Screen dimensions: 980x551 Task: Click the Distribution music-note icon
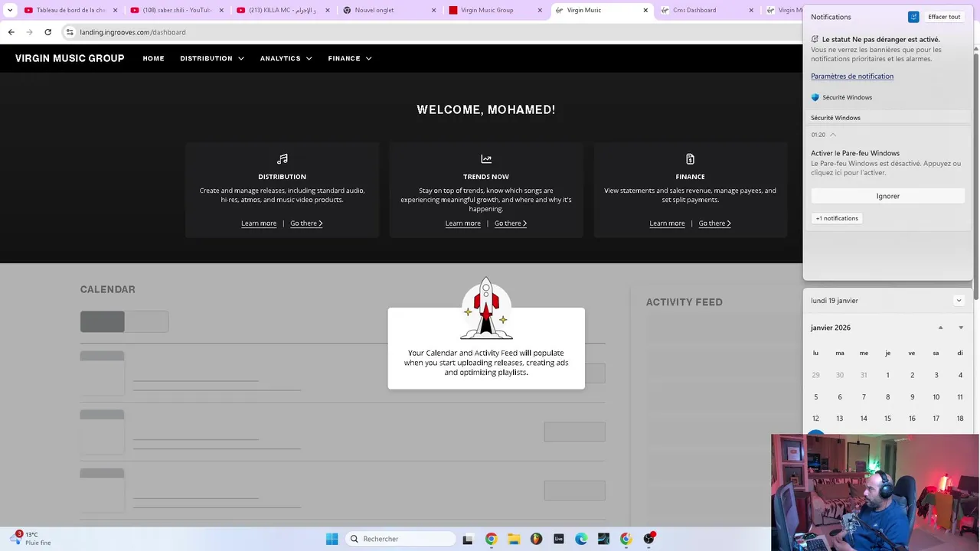(283, 159)
